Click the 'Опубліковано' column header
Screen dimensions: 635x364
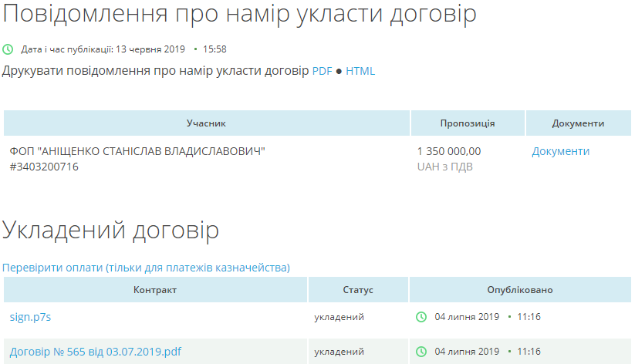(x=520, y=290)
